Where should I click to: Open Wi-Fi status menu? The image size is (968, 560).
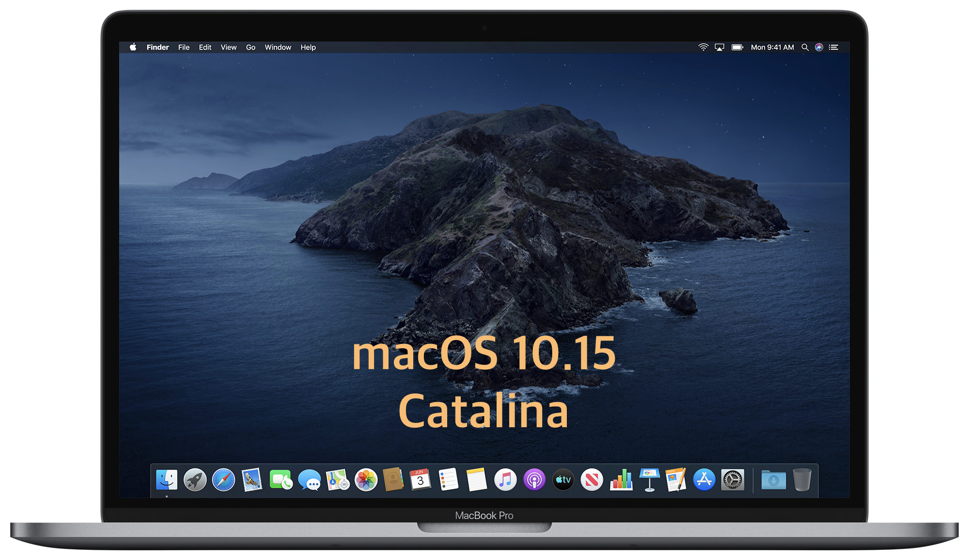click(703, 47)
